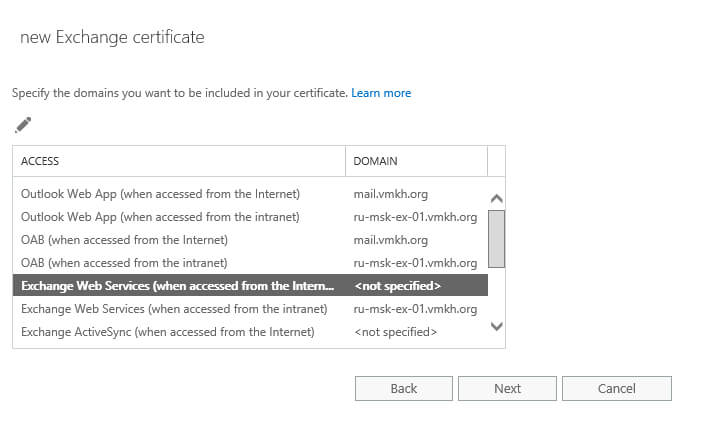This screenshot has height=434, width=704.
Task: Select Exchange Web Services intranet row
Action: [x=250, y=309]
